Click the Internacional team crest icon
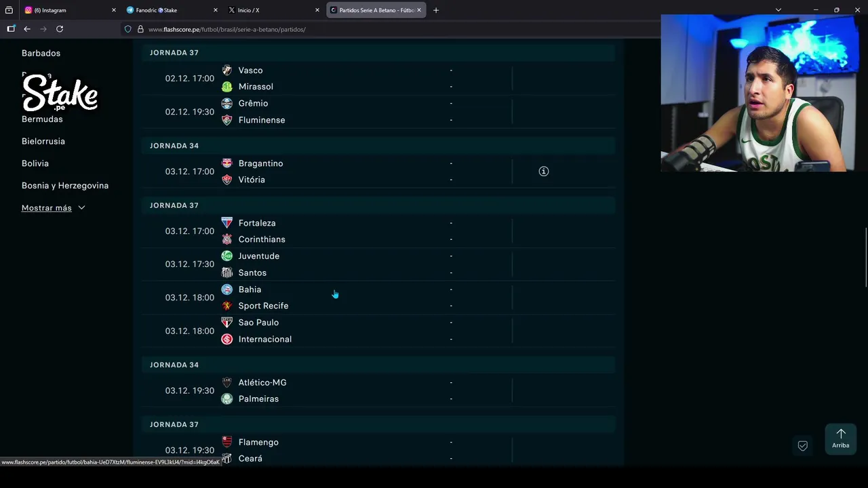The image size is (868, 488). (227, 339)
